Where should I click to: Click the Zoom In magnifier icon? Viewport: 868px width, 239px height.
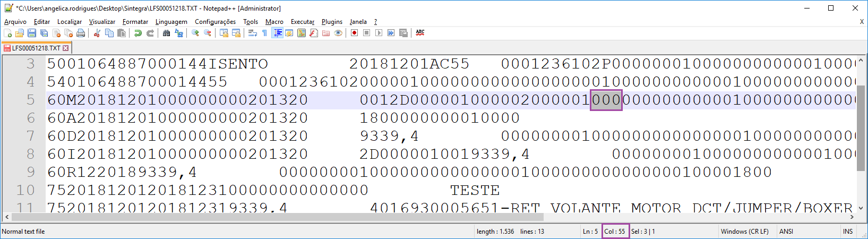pos(195,33)
